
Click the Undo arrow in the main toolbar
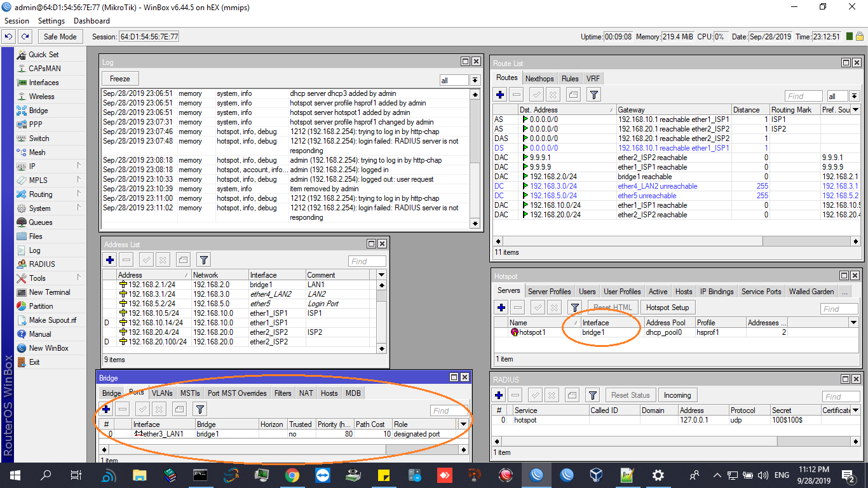[x=9, y=37]
